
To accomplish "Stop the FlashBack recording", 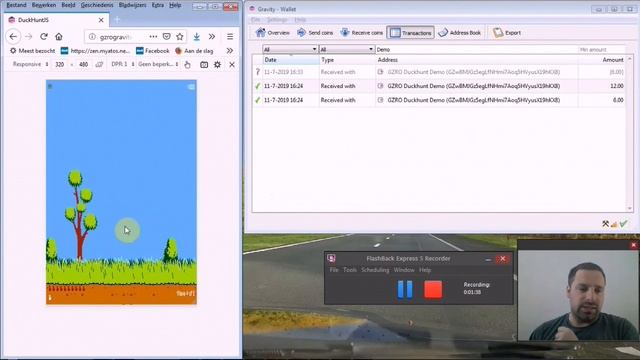I will click(x=433, y=289).
